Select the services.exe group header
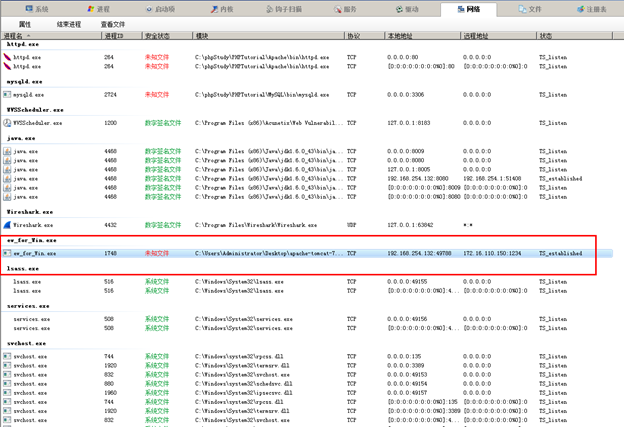This screenshot has width=624, height=427. tap(28, 306)
